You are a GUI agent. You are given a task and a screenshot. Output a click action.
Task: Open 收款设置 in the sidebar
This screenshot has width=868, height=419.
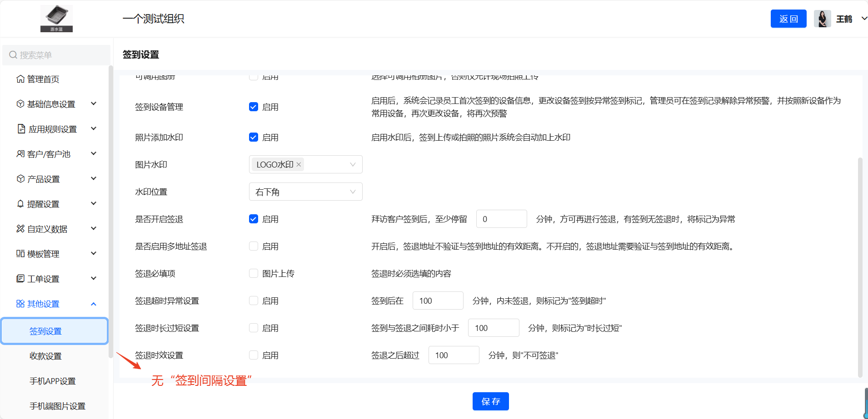[45, 356]
